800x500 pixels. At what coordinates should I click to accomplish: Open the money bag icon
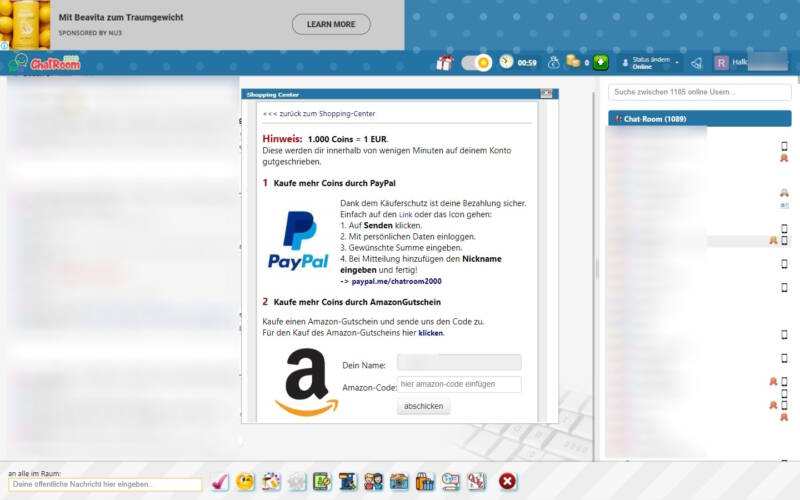(x=554, y=62)
